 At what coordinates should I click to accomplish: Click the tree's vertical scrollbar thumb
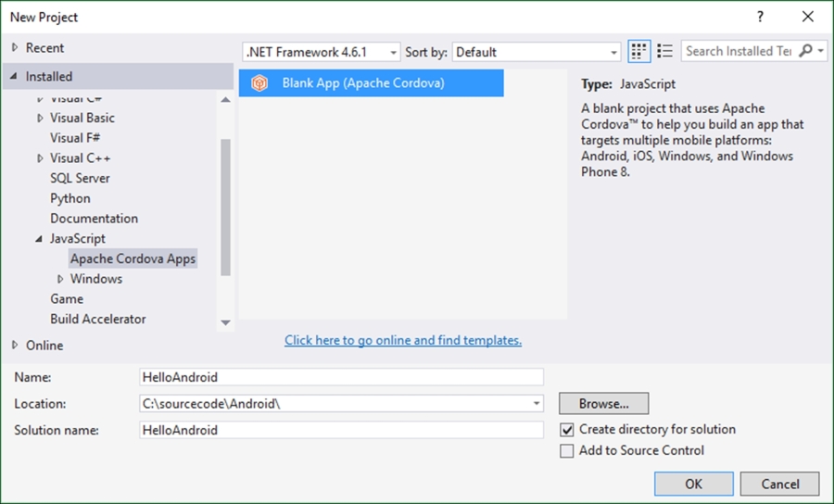225,208
